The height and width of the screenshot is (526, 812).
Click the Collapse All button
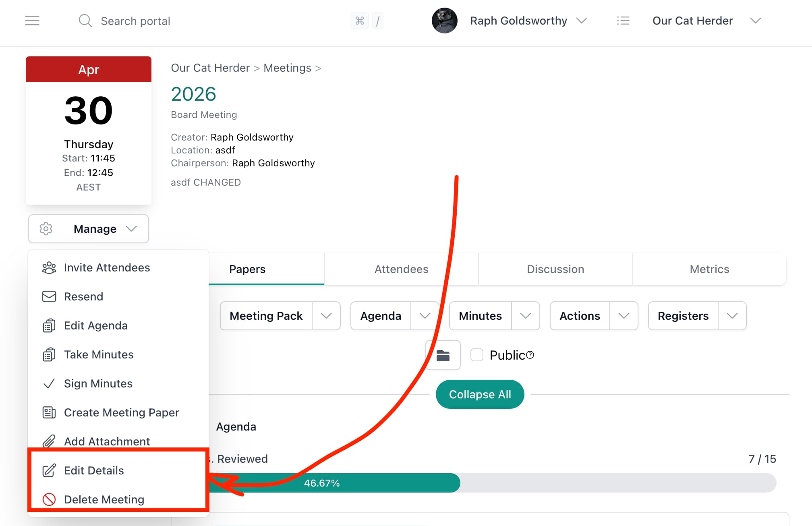click(x=480, y=394)
